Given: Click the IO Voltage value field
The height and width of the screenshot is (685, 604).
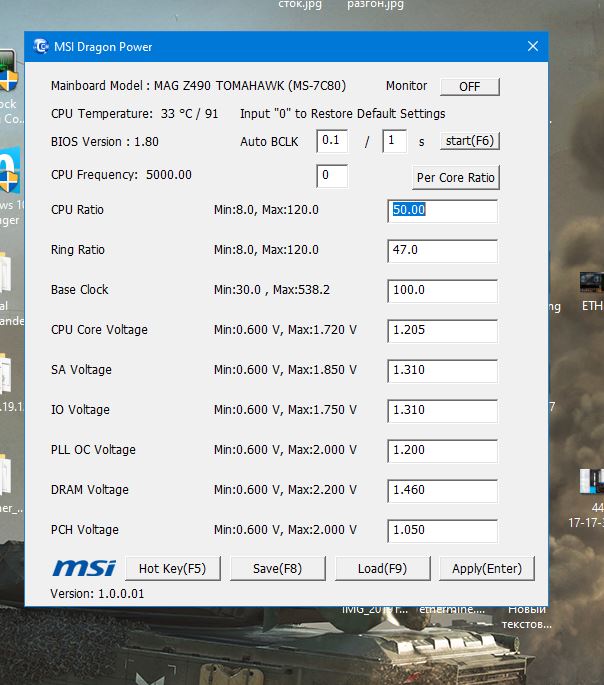Looking at the screenshot, I should pos(442,411).
